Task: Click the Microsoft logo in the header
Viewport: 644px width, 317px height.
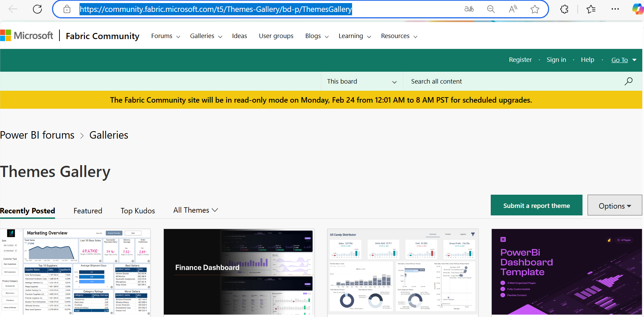Action: coord(27,35)
